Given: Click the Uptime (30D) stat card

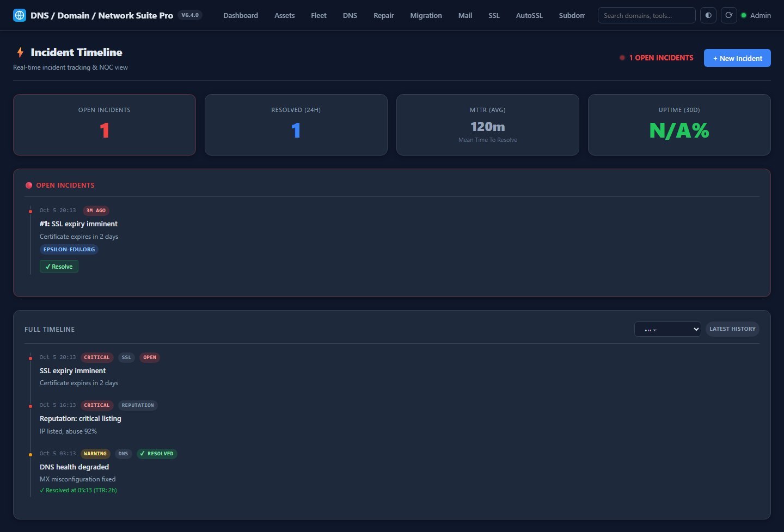Looking at the screenshot, I should coord(679,125).
